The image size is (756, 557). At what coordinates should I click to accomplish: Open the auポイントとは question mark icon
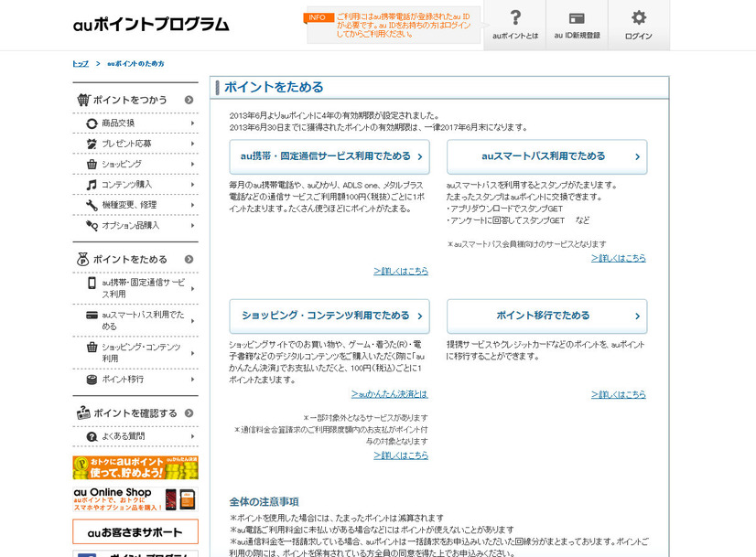click(x=515, y=17)
